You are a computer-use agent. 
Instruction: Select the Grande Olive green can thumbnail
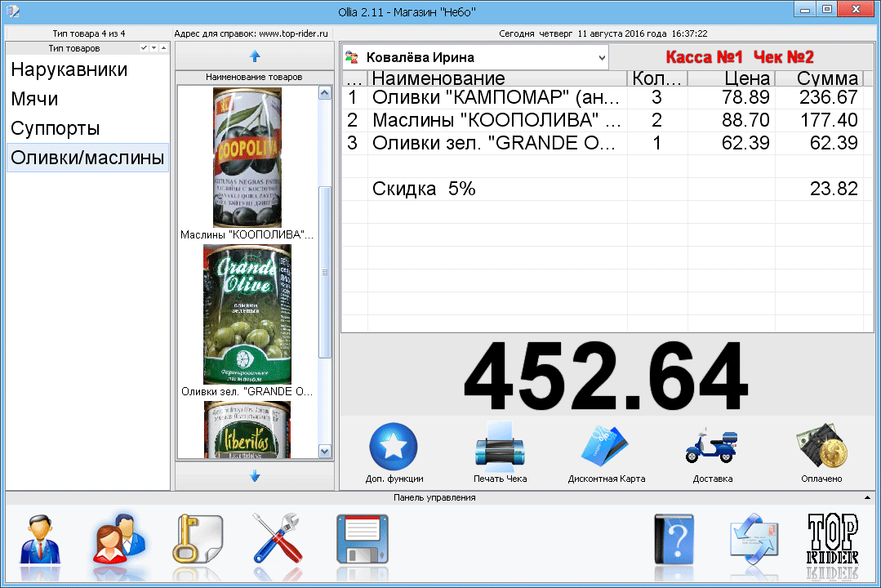[247, 314]
